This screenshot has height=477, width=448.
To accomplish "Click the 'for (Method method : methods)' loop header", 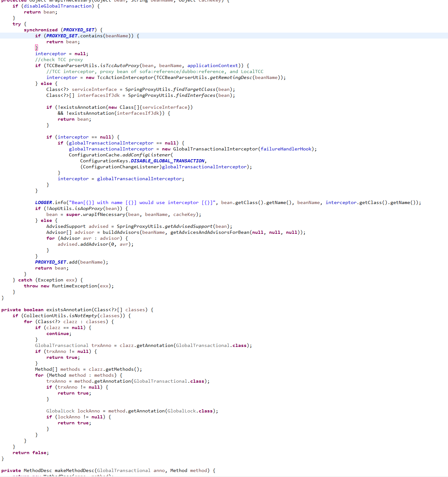I will (x=79, y=375).
